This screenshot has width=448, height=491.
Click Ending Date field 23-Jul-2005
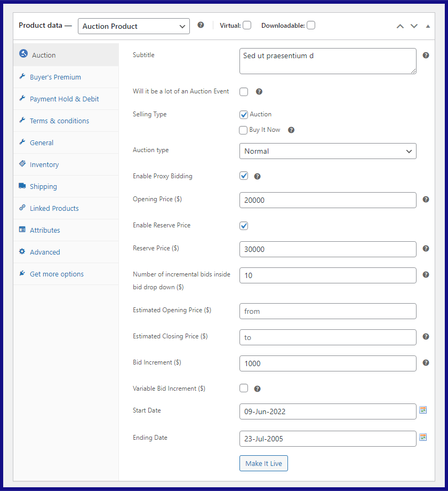328,439
